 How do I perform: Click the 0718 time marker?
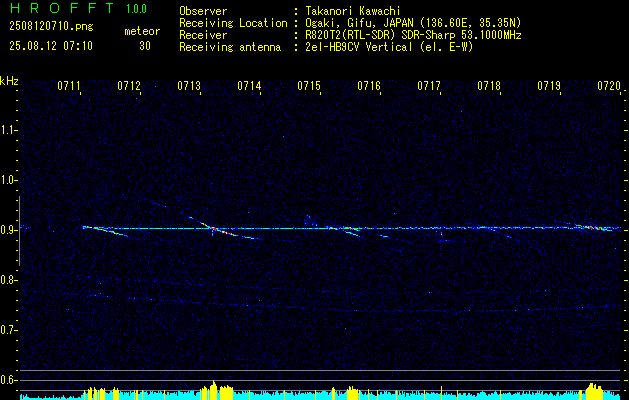tap(489, 85)
